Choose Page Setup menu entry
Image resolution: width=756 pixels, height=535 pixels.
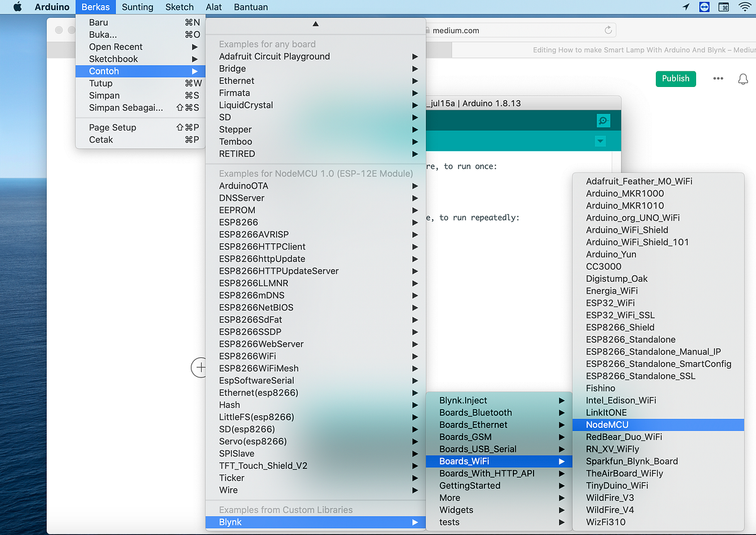click(x=140, y=127)
